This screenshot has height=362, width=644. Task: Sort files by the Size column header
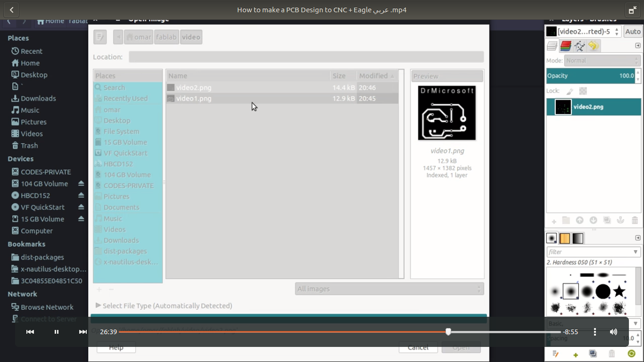coord(343,75)
